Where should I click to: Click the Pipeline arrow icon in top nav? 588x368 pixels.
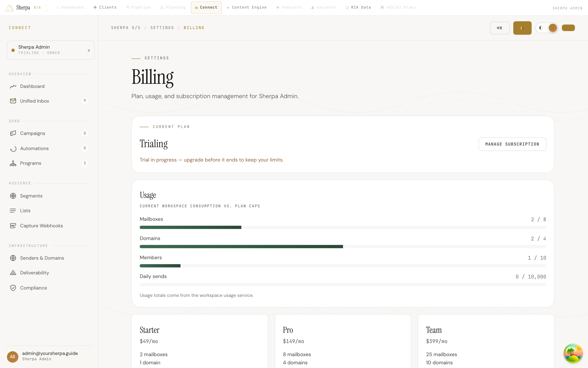tap(127, 8)
